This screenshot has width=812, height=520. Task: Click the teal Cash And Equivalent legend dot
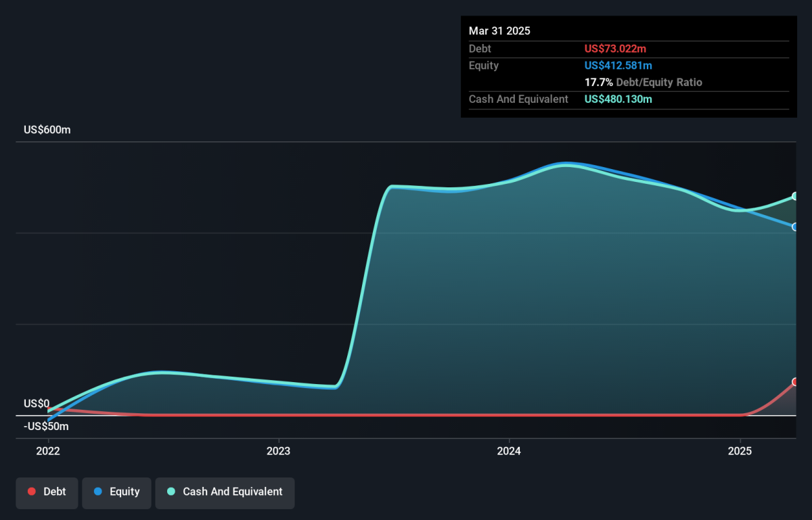coord(171,492)
